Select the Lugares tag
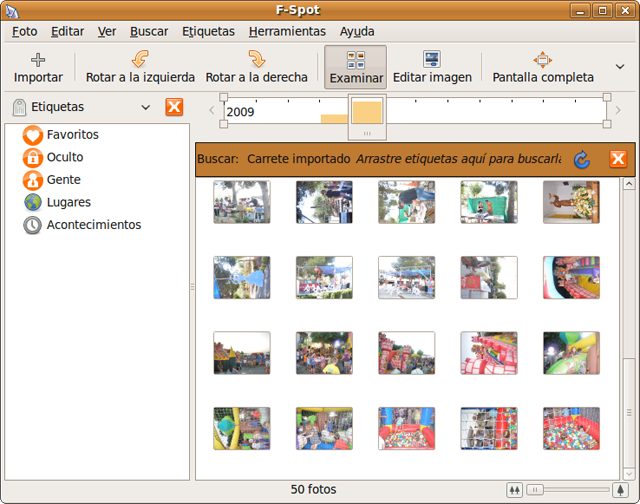 point(68,202)
